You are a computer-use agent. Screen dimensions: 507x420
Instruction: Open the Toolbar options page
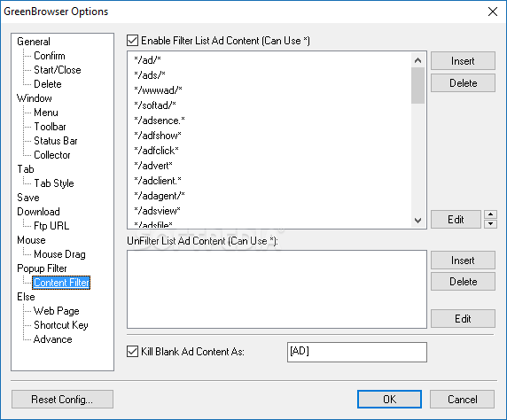[x=50, y=127]
